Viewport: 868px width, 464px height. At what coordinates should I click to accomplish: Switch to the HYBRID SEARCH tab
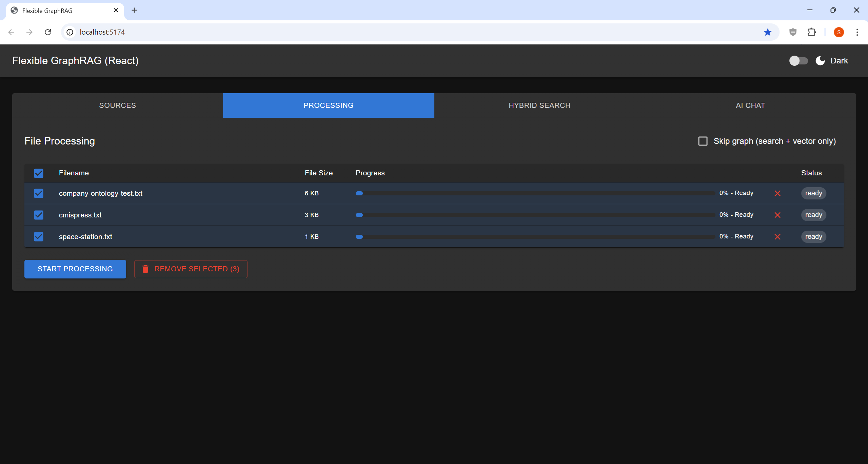click(x=539, y=105)
